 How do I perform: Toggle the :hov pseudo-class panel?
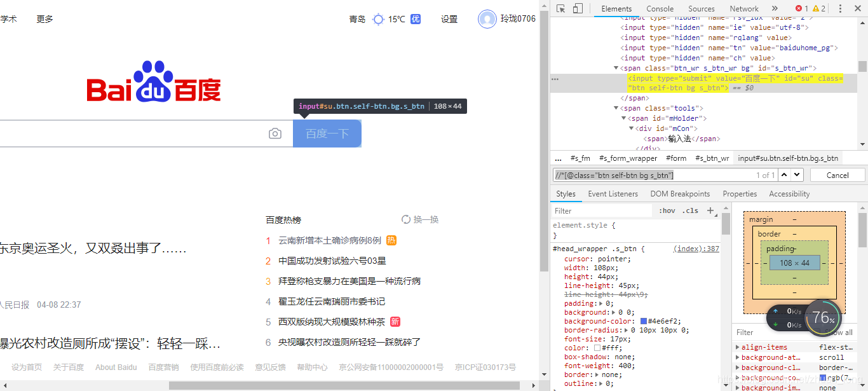click(668, 210)
